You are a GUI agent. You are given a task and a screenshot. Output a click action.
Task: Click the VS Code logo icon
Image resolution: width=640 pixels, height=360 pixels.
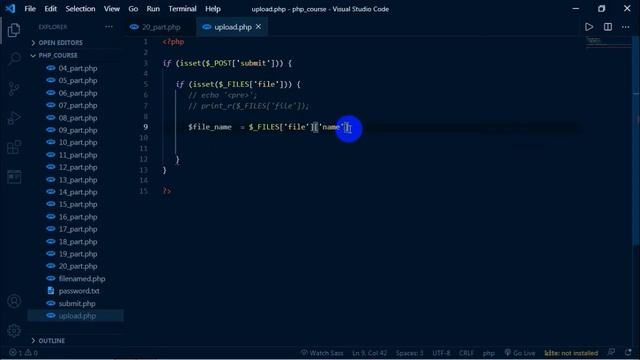tap(10, 9)
